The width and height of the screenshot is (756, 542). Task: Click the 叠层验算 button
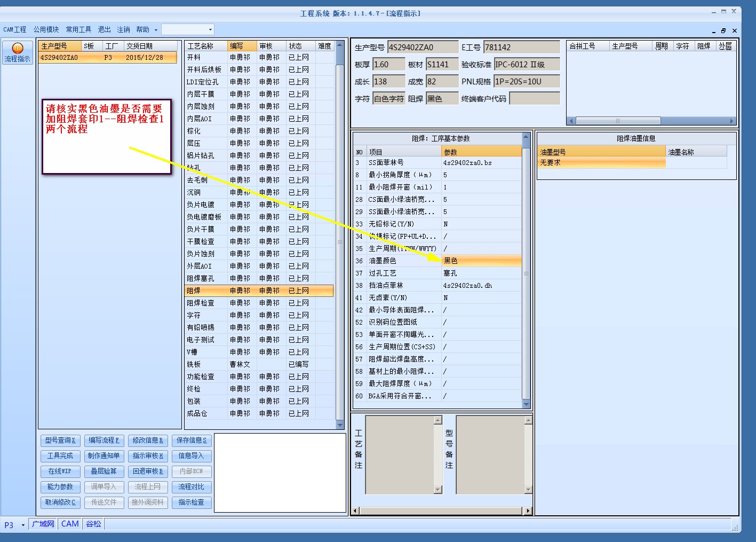coord(104,472)
